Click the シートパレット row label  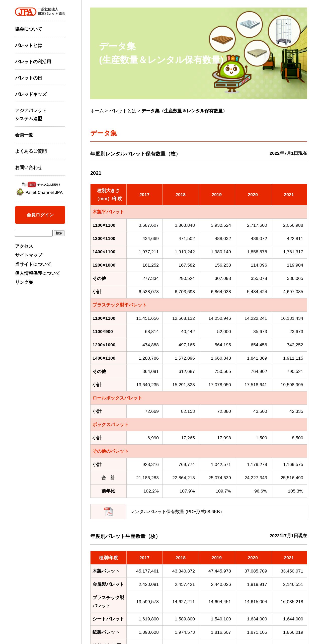pos(108,619)
